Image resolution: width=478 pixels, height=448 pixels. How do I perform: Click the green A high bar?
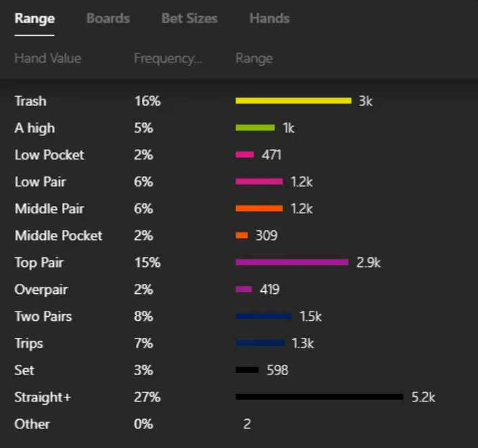click(x=255, y=128)
